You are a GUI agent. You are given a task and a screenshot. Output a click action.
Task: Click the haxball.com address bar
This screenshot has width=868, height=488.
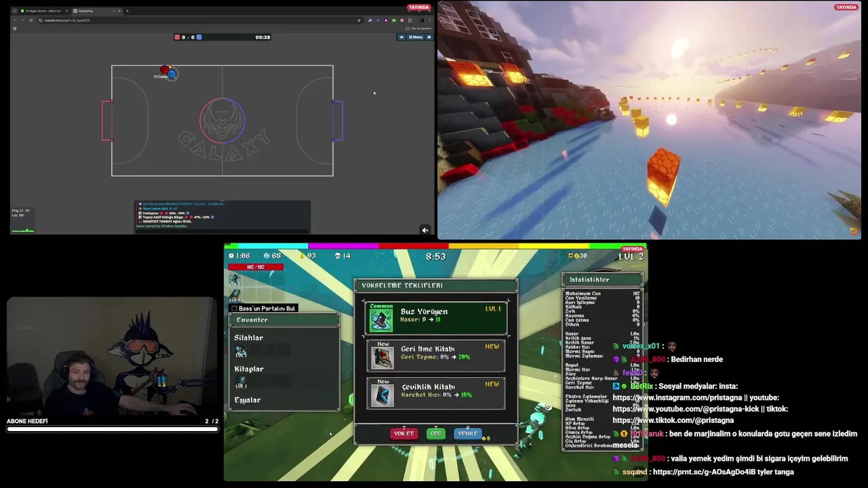200,20
